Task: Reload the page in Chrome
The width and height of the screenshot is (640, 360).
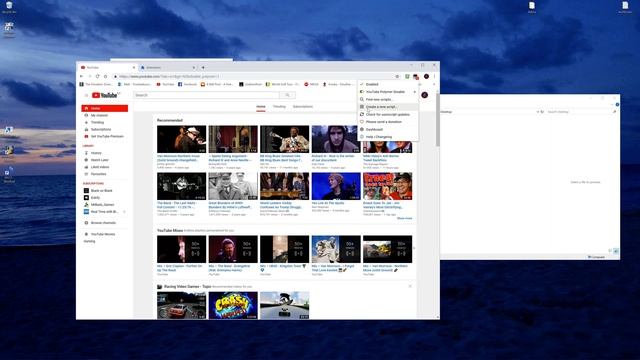Action: [x=97, y=76]
